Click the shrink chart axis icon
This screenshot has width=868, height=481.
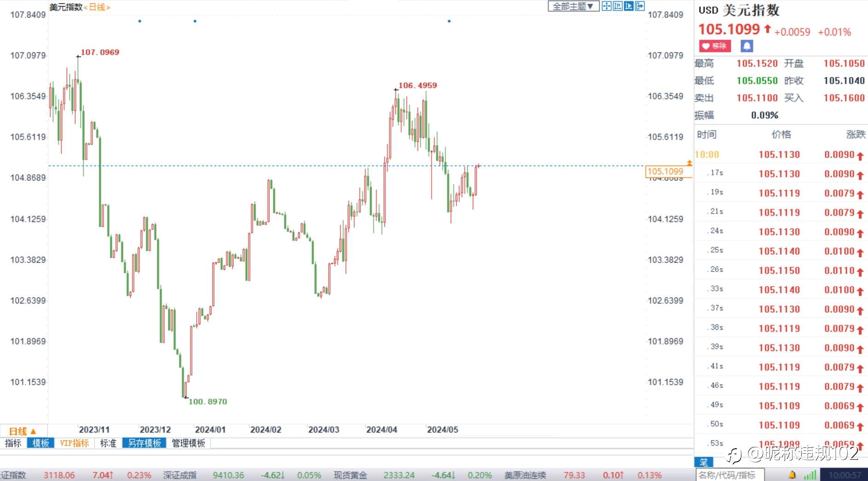(618, 6)
